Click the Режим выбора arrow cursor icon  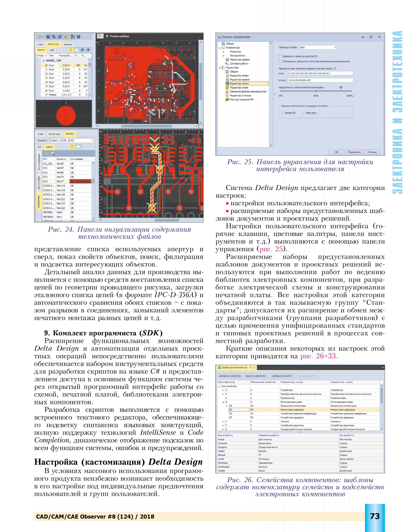coord(107,36)
